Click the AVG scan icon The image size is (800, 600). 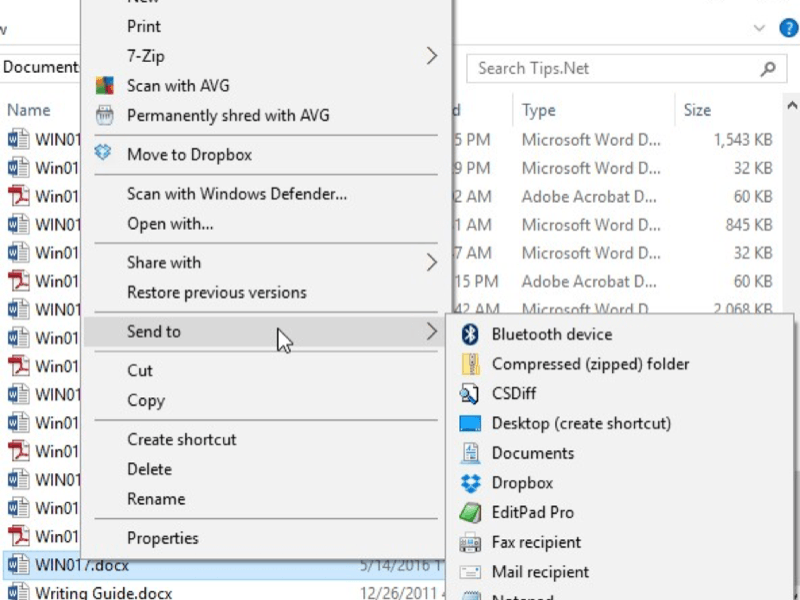coord(105,86)
